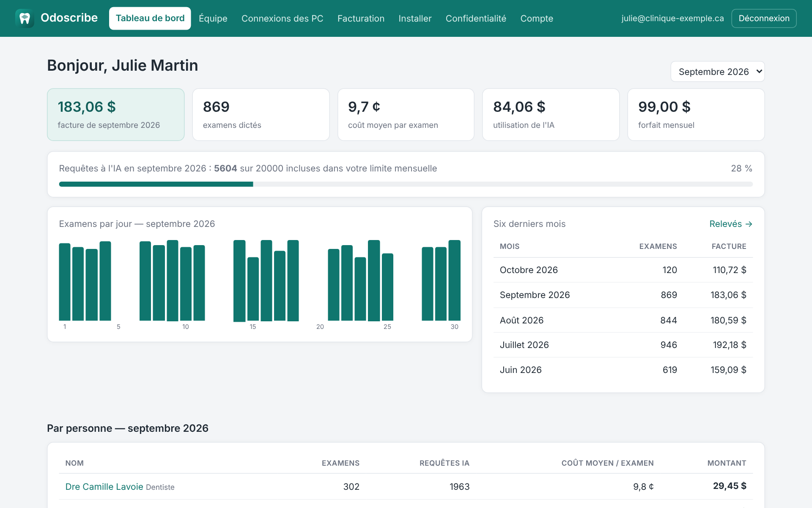The width and height of the screenshot is (812, 508).
Task: Click the 192,18 $ facture amount
Action: click(x=730, y=345)
